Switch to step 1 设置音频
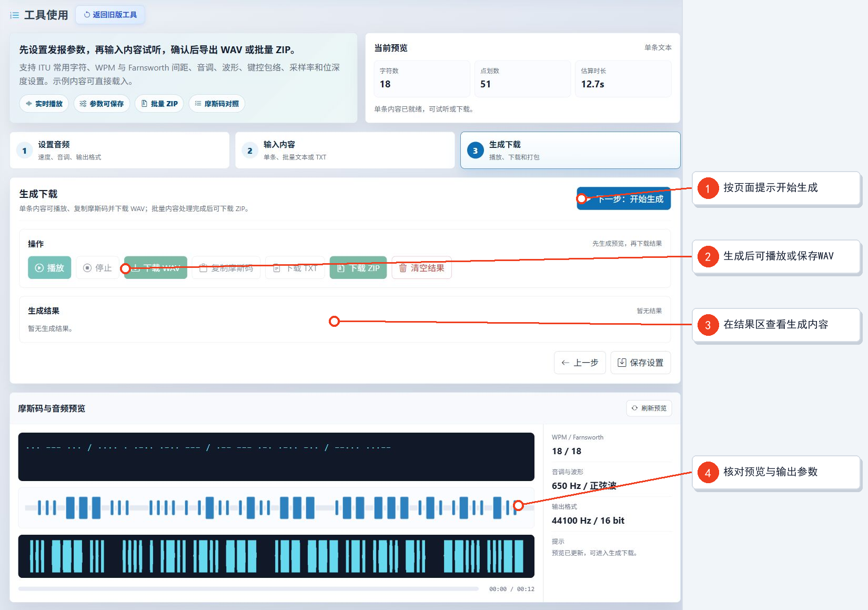This screenshot has height=610, width=868. (119, 150)
